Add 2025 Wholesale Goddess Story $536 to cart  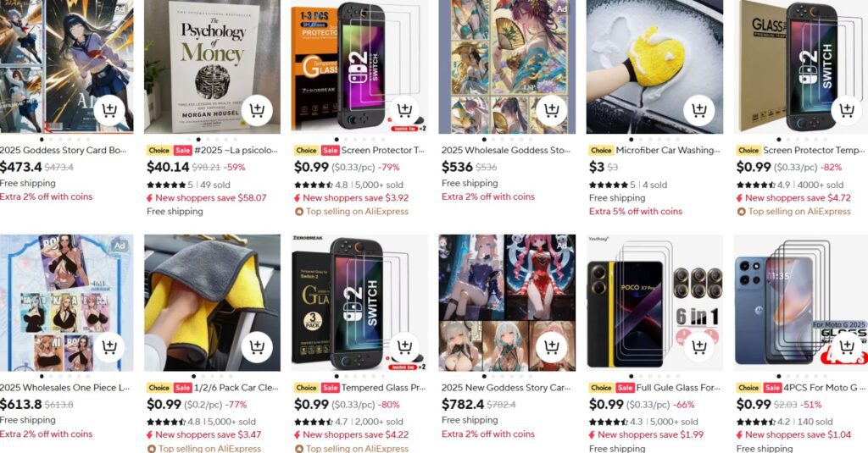[552, 110]
